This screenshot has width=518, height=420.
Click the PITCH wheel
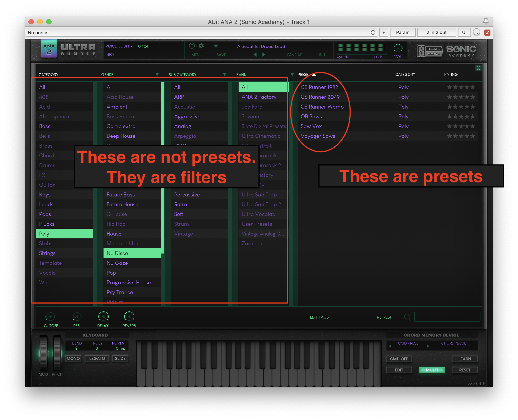pos(57,353)
